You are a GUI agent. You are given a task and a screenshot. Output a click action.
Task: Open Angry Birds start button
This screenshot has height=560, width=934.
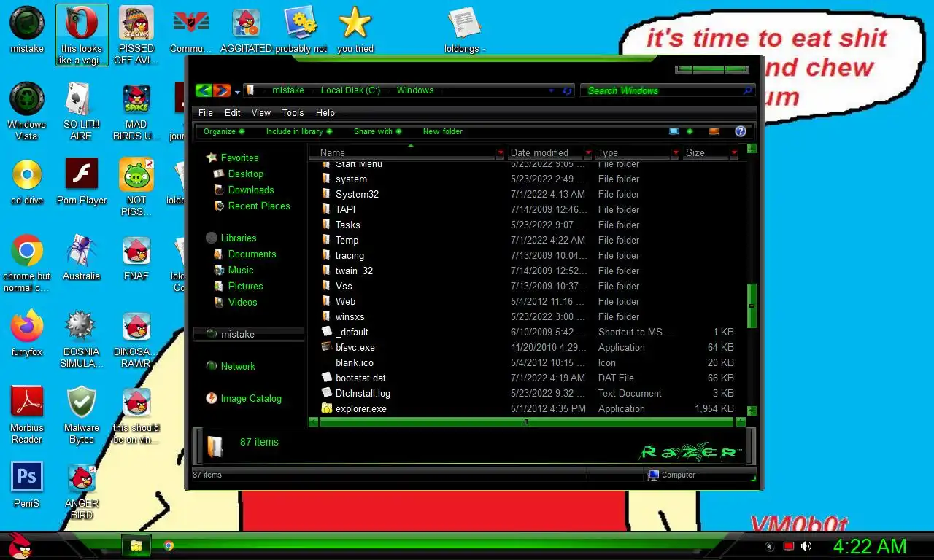click(x=20, y=544)
